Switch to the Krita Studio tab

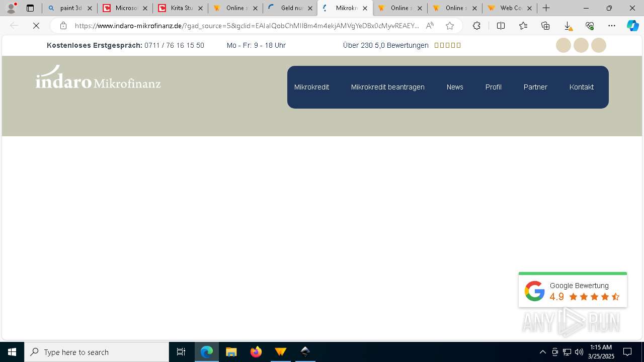point(180,8)
